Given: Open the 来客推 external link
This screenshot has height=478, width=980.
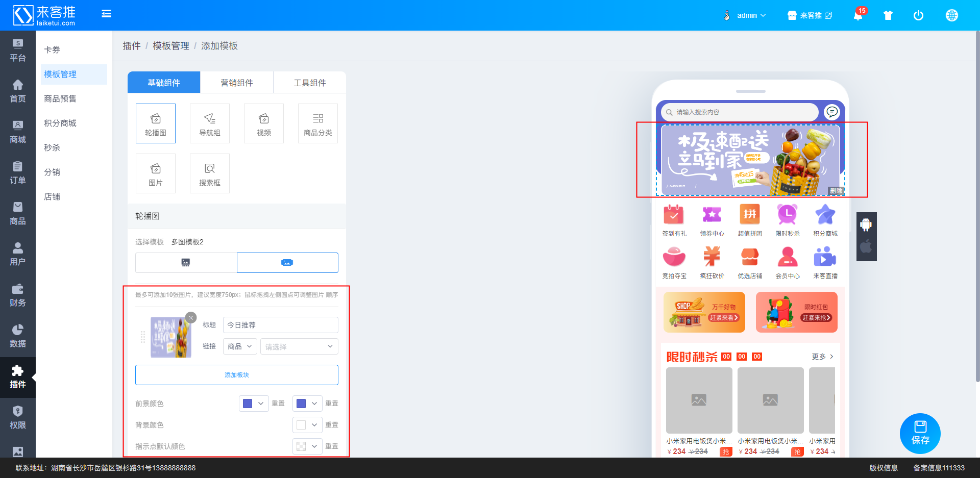Looking at the screenshot, I should point(810,15).
